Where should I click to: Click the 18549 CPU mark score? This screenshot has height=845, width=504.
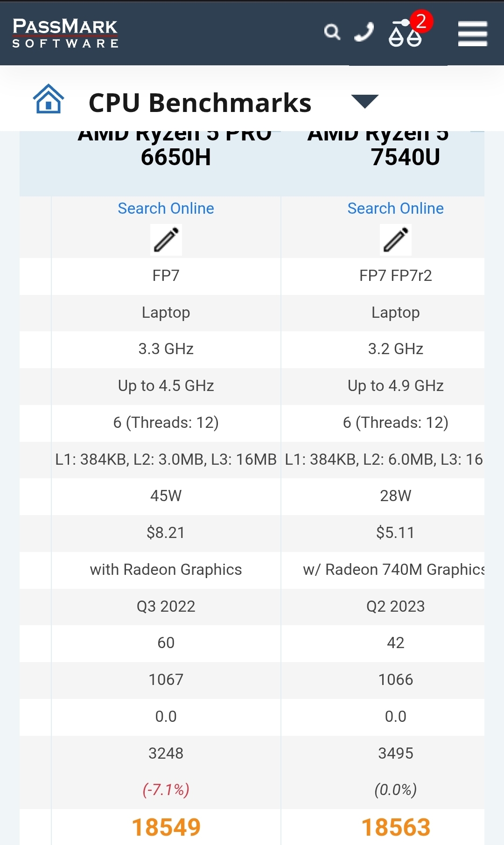(x=166, y=827)
